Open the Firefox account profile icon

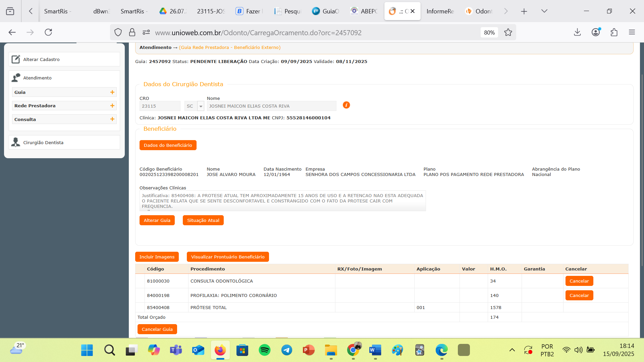click(x=596, y=32)
